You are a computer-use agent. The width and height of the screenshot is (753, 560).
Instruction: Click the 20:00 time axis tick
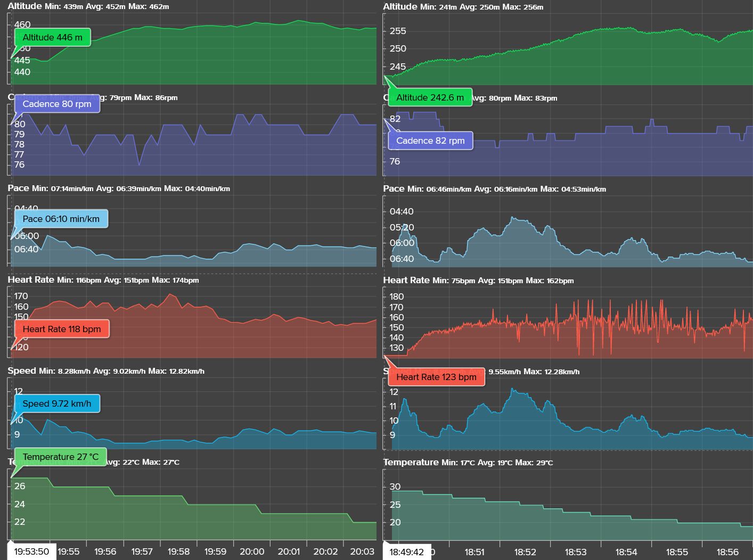tap(252, 551)
